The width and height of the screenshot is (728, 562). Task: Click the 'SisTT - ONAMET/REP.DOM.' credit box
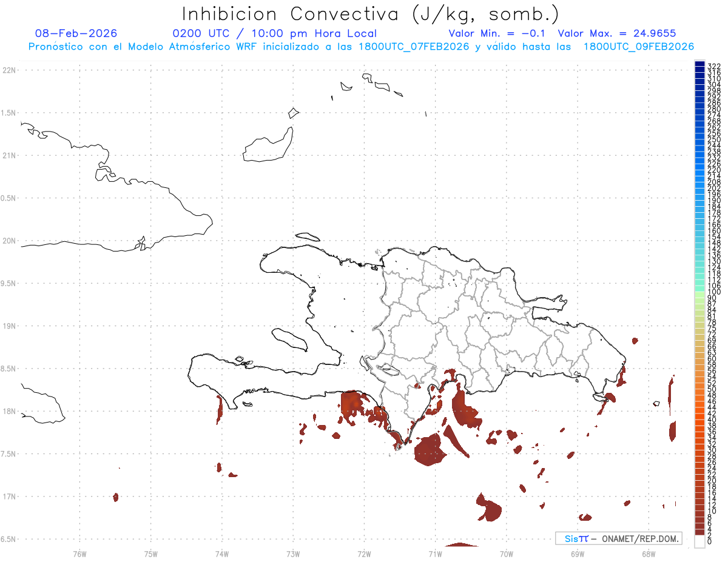coord(618,538)
